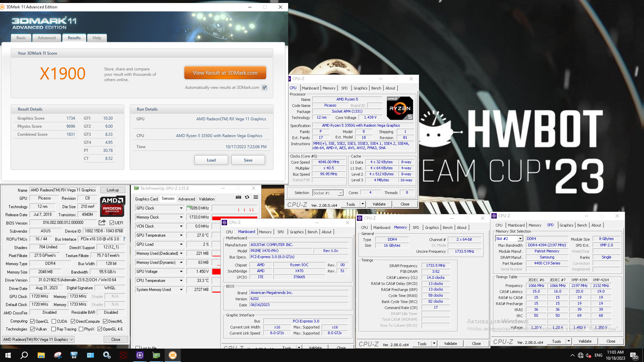Toggle automatically view results at 3DMark.com
Image resolution: width=644 pixels, height=362 pixels.
[x=265, y=87]
